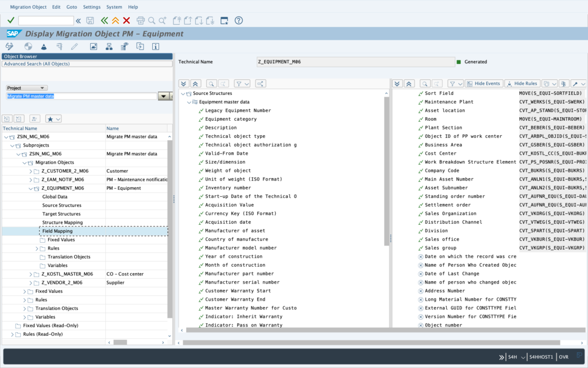The width and height of the screenshot is (588, 368).
Task: Expand the Z_VENDOR_2_M06 tree node
Action: pyautogui.click(x=31, y=283)
